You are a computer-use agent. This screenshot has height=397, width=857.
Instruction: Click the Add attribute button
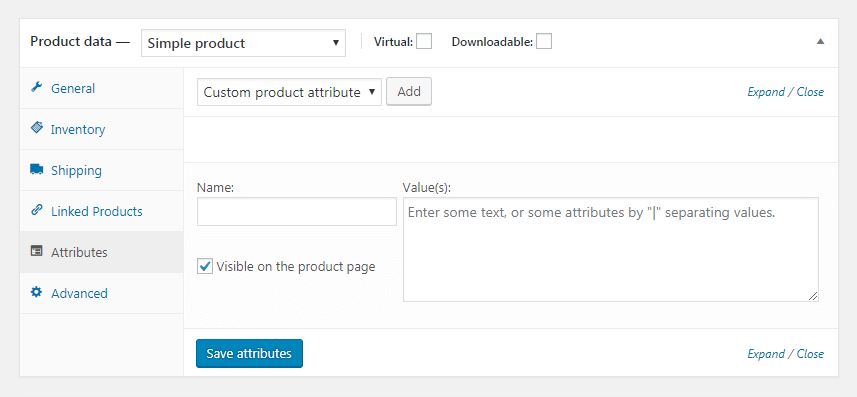[409, 91]
